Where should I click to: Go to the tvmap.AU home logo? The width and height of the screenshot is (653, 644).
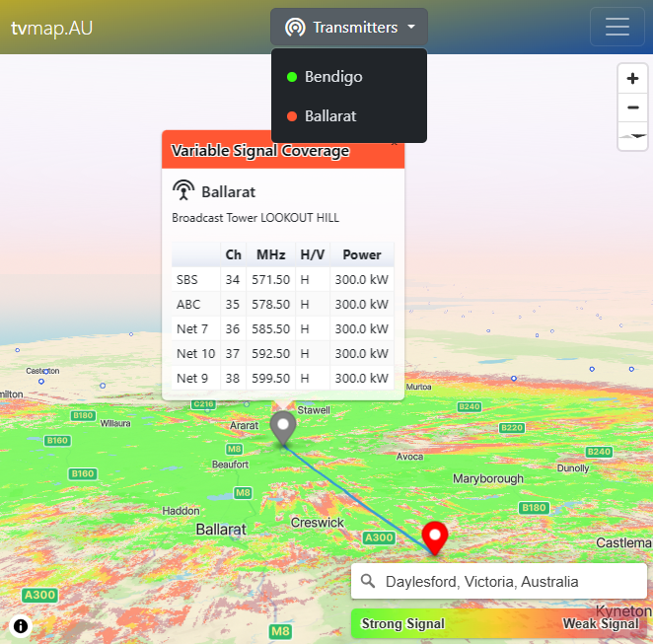coord(51,29)
